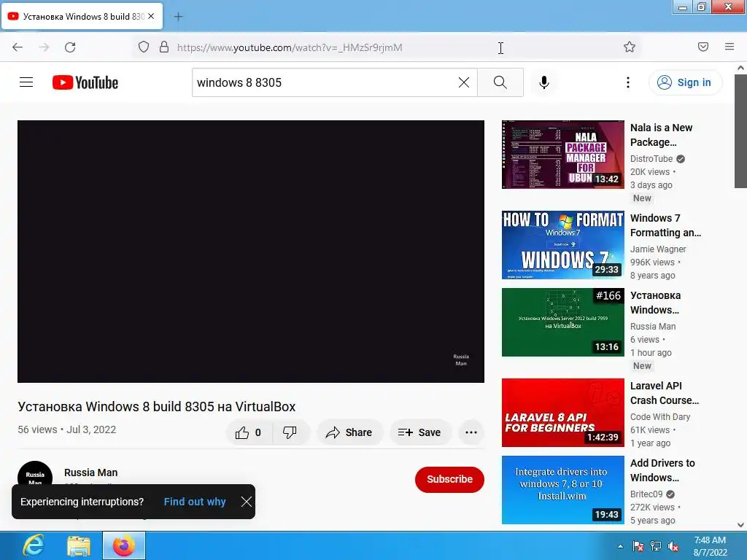This screenshot has height=560, width=747.
Task: Open a new tab with the plus button
Action: tap(178, 17)
